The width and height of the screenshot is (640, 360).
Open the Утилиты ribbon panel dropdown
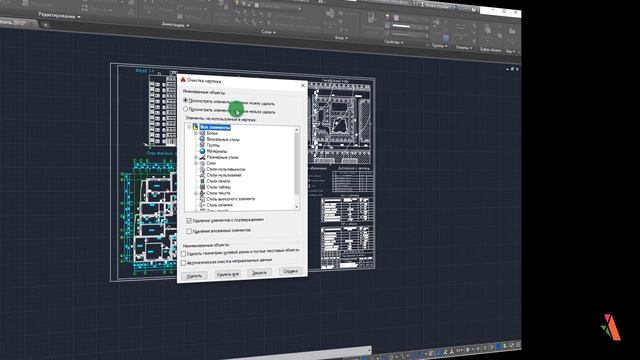(x=464, y=48)
